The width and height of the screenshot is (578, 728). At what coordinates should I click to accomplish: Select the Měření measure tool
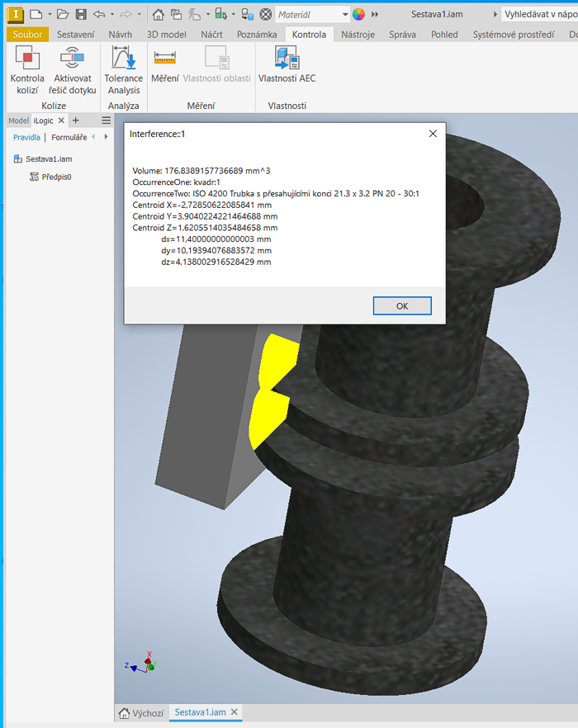tap(164, 64)
